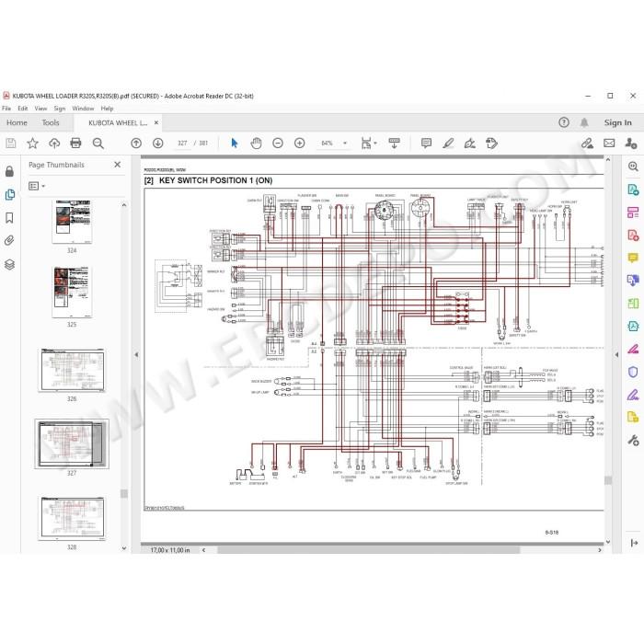Open the find text magnifier icon
644x644 pixels.
click(x=98, y=144)
